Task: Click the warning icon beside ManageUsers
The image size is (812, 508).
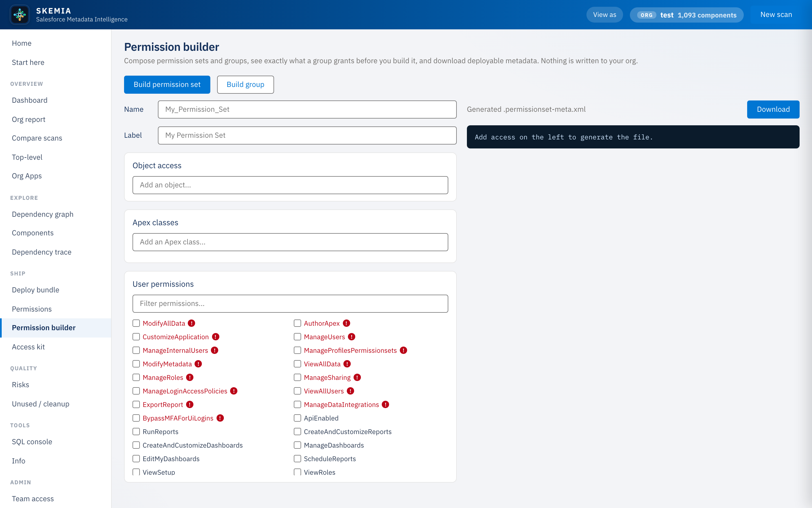Action: click(x=351, y=337)
